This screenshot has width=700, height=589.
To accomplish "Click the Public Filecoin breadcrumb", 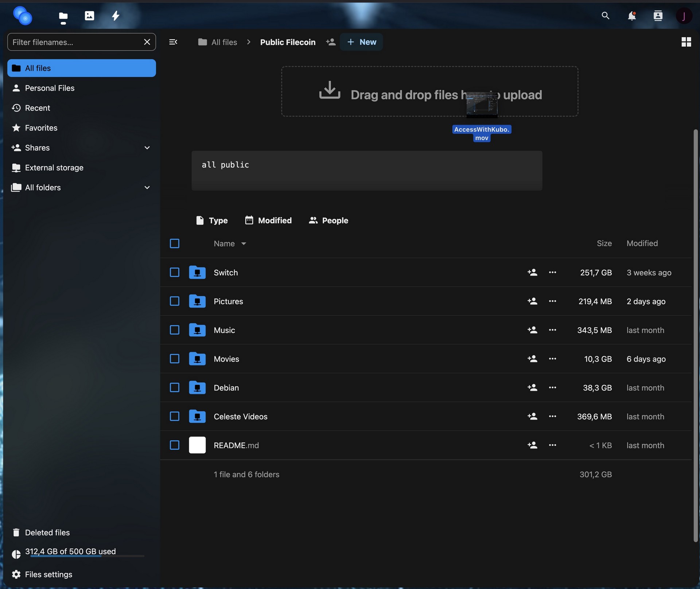I will pos(288,42).
